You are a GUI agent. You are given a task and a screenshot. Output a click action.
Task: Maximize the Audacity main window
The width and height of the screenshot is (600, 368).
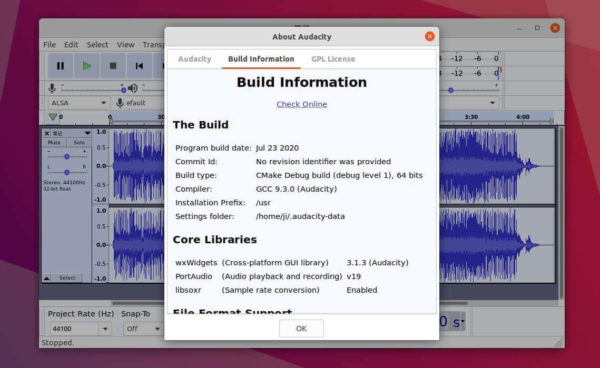537,28
